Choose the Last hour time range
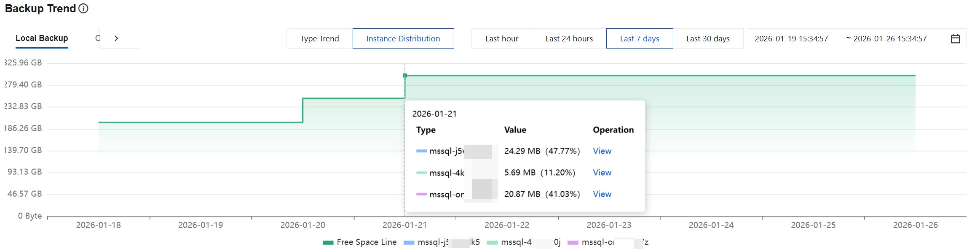 click(501, 39)
